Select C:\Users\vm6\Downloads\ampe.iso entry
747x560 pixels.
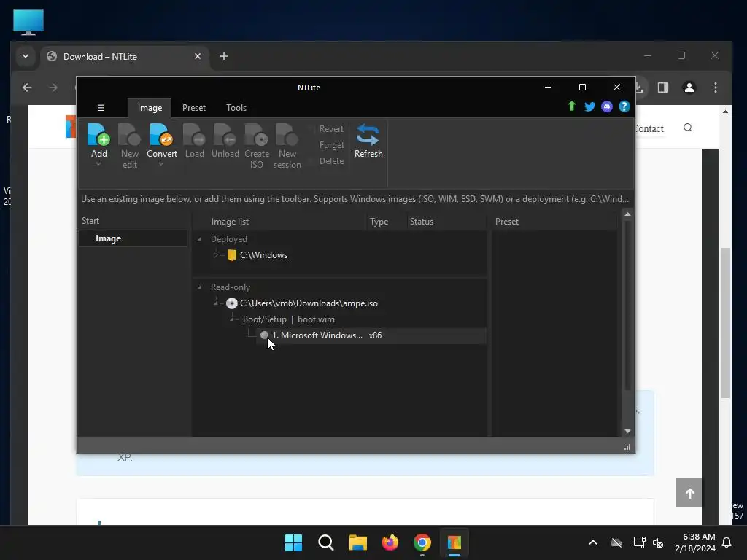(309, 303)
